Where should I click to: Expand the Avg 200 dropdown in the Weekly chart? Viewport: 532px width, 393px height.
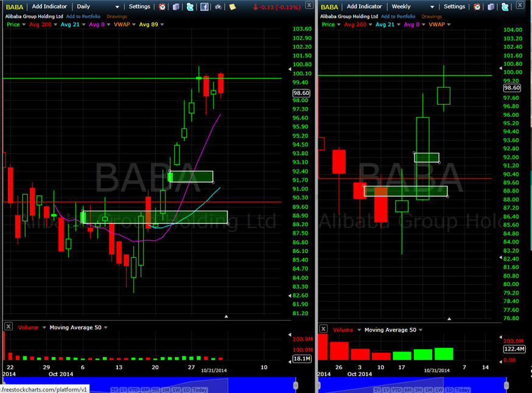tap(370, 24)
